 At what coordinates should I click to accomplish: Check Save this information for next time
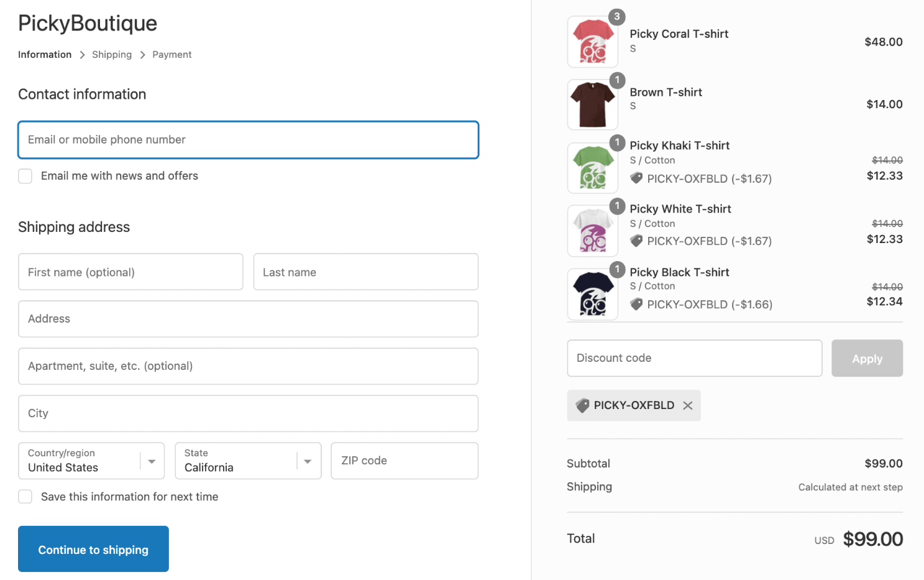(x=25, y=497)
